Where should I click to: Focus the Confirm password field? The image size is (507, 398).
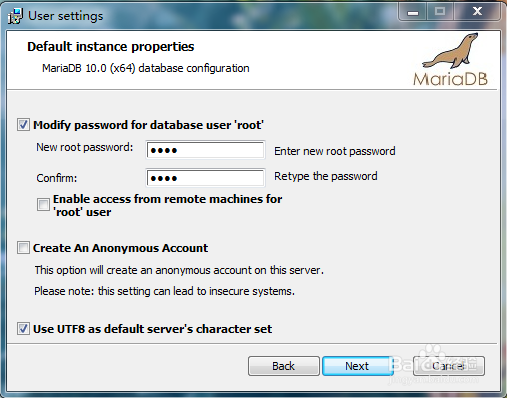(x=205, y=178)
